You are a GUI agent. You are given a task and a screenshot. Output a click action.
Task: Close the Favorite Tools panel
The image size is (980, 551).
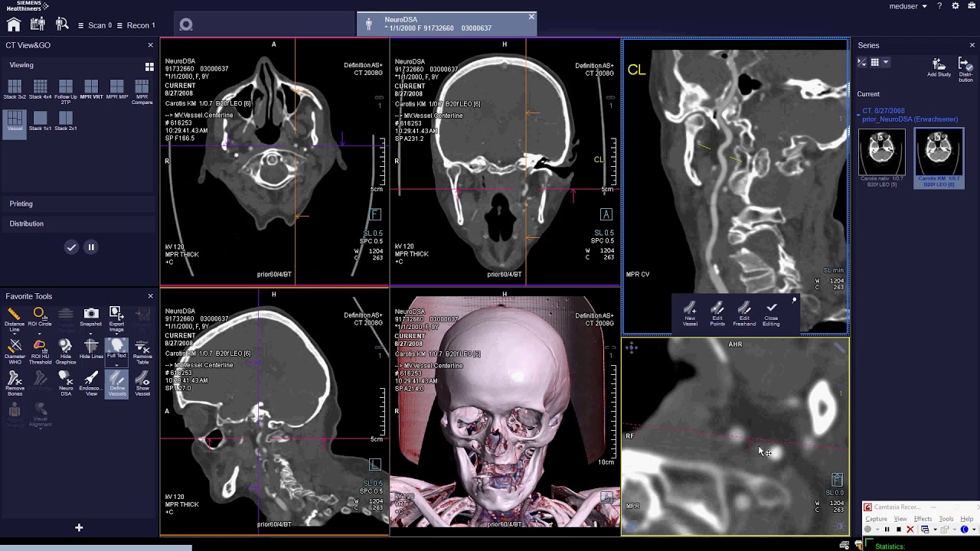pos(150,296)
